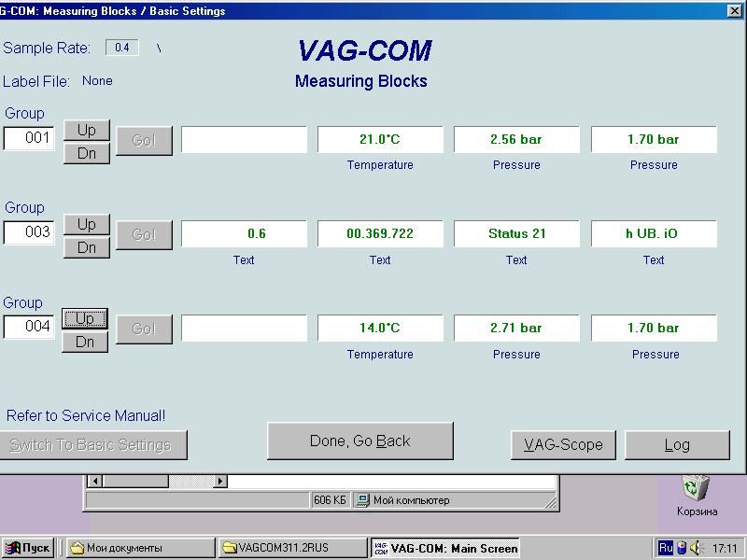Image resolution: width=747 pixels, height=560 pixels.
Task: Click the volume speaker tray icon
Action: (696, 548)
